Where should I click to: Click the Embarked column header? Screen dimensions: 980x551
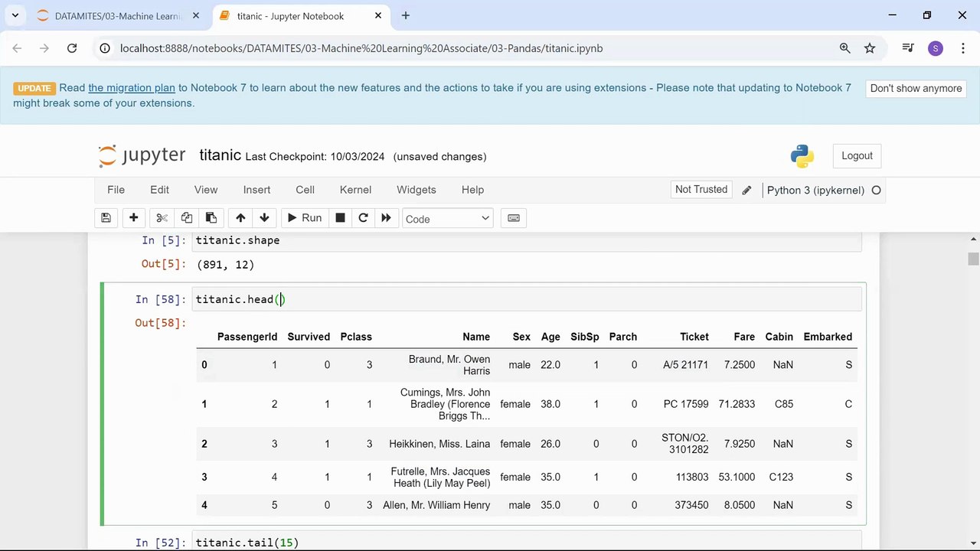coord(828,337)
